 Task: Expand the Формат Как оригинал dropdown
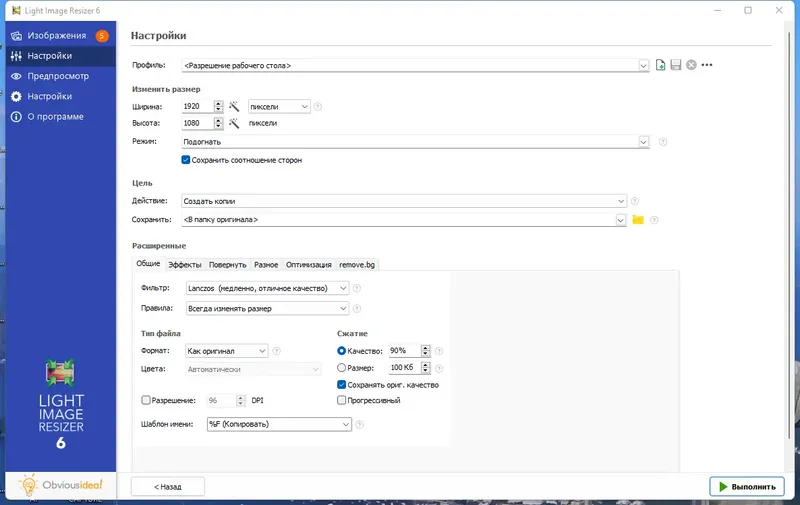pos(227,351)
